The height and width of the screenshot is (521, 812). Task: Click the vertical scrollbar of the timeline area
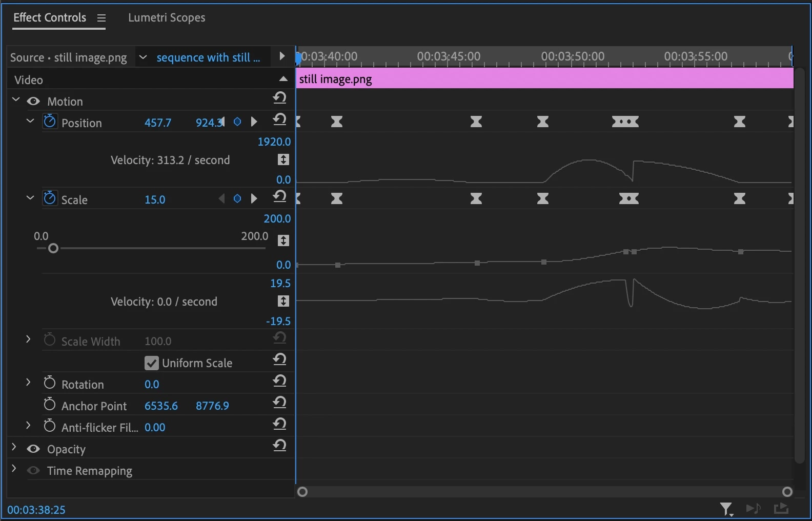799,266
